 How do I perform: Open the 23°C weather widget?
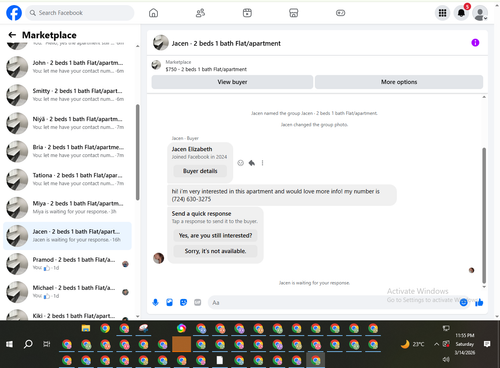pos(412,344)
